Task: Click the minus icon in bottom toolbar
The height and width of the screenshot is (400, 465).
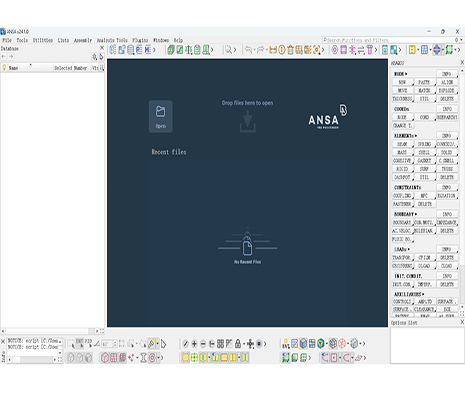Action: tap(203, 344)
